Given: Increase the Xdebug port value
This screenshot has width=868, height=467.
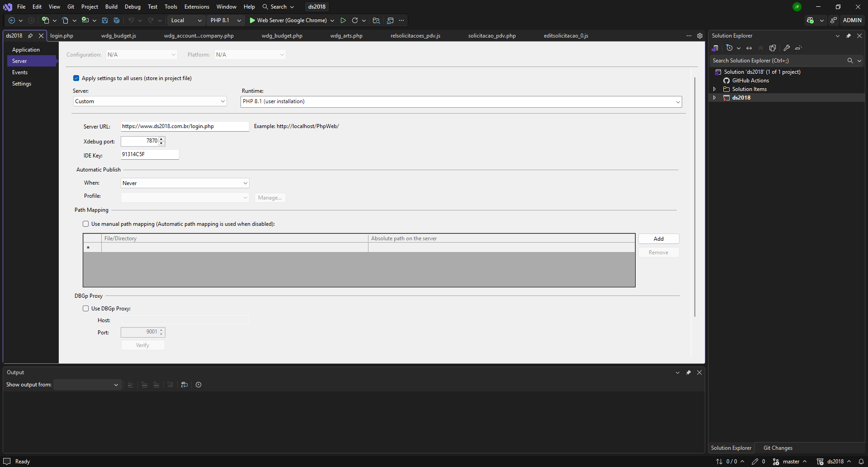Looking at the screenshot, I should [x=161, y=139].
